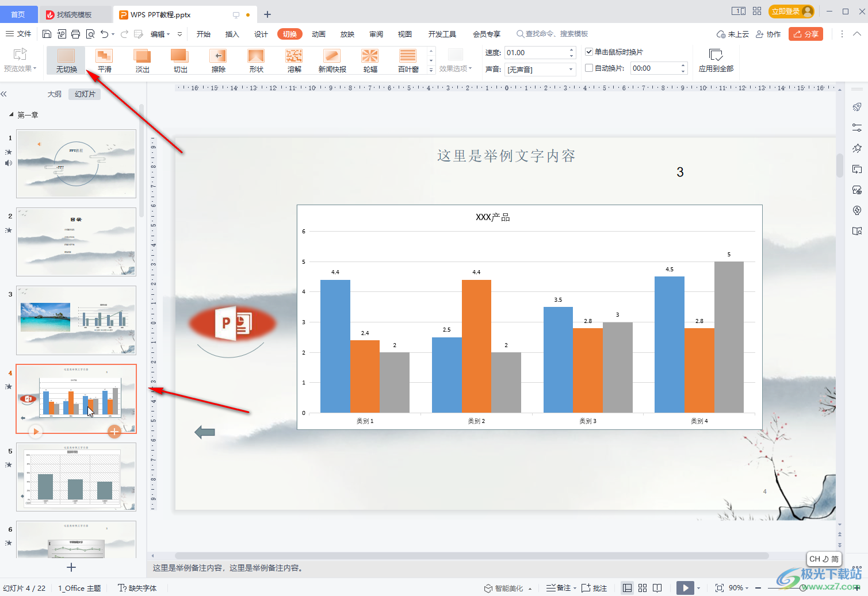The width and height of the screenshot is (868, 596).
Task: Increase the 速度 speed value stepper
Action: point(571,49)
